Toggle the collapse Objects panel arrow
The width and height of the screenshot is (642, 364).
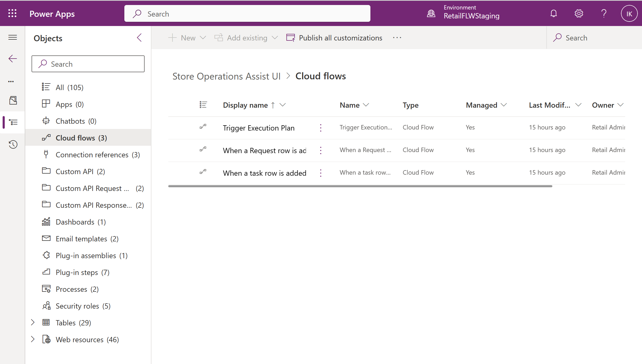(x=139, y=38)
